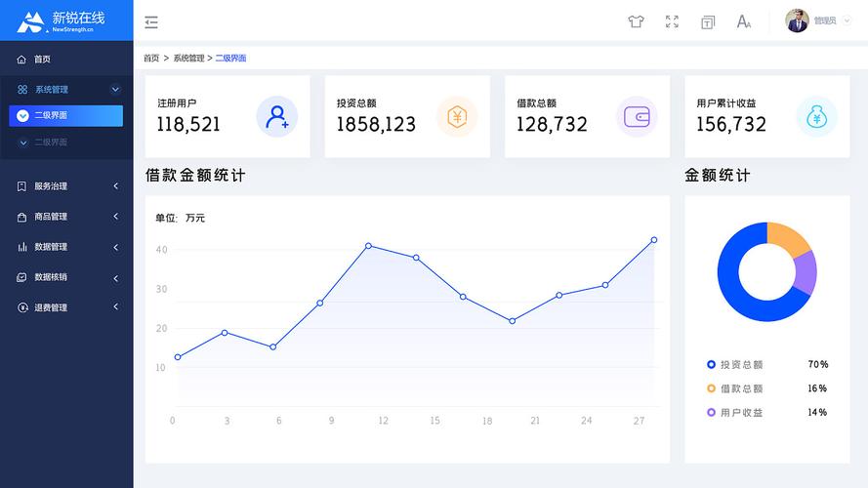
Task: Collapse the 系统管理 chevron
Action: click(x=115, y=89)
